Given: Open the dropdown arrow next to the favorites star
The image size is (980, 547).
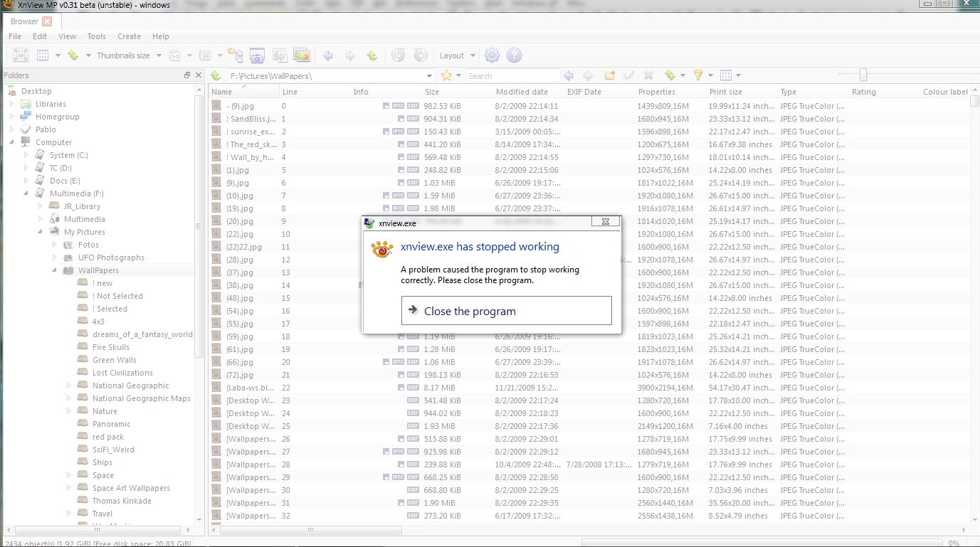Looking at the screenshot, I should pyautogui.click(x=459, y=75).
